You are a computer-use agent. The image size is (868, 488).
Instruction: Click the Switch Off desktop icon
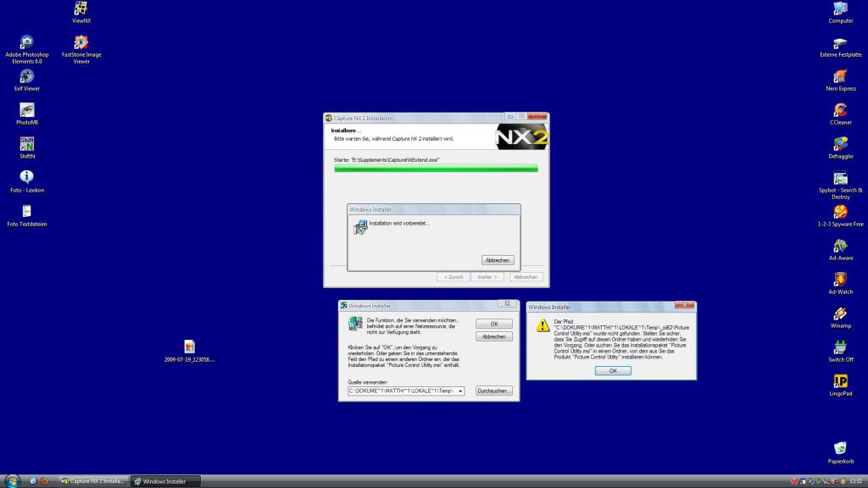[840, 350]
